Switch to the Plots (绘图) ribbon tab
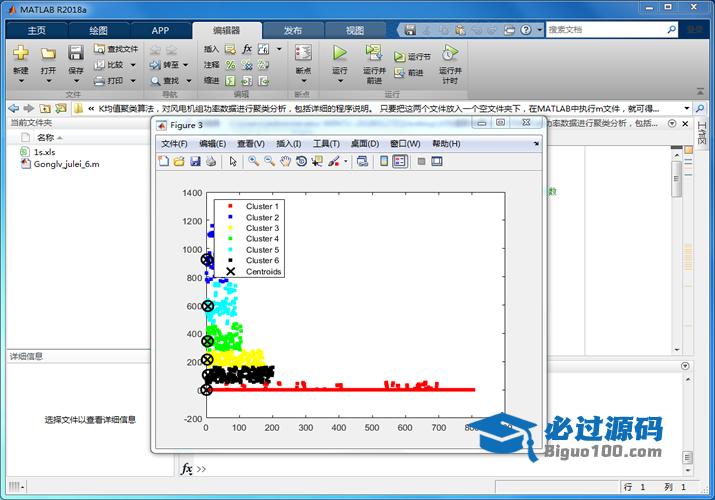715x500 pixels. (x=98, y=30)
